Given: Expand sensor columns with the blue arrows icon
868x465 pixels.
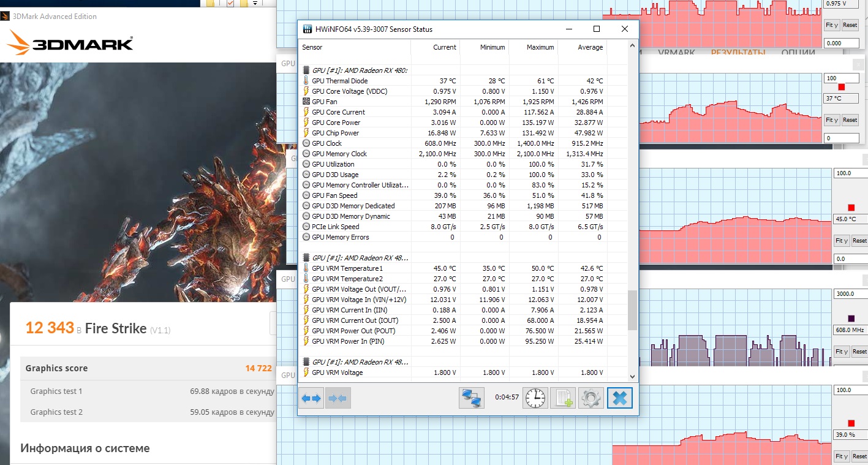Looking at the screenshot, I should 311,398.
